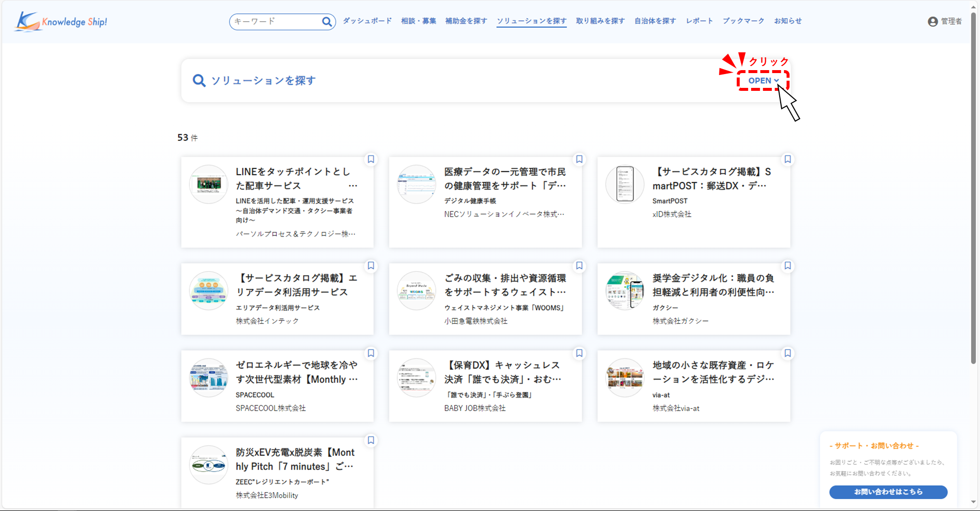Bookmark the LINEをタッチポイントとした配車サービス card
This screenshot has height=511, width=980.
coord(371,159)
